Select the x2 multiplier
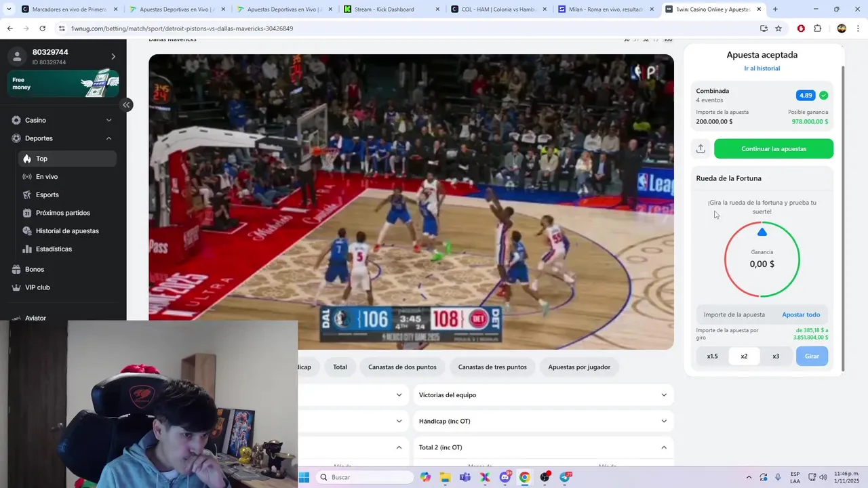868x488 pixels. pyautogui.click(x=744, y=357)
